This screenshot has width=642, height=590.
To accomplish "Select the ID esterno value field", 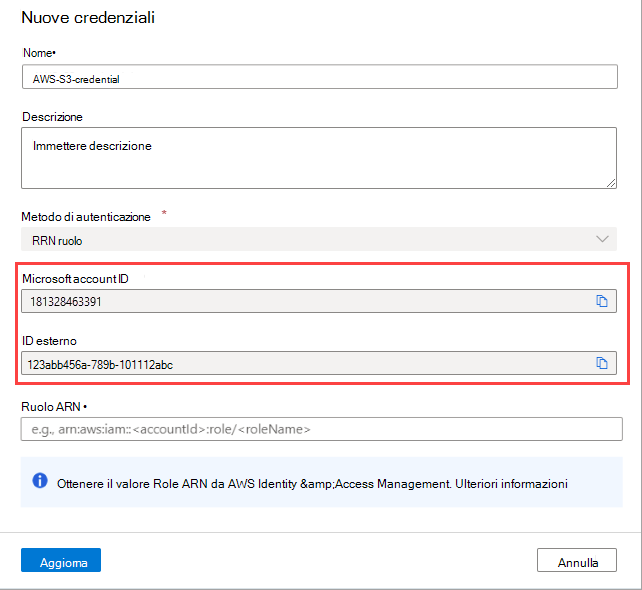I will pyautogui.click(x=300, y=364).
